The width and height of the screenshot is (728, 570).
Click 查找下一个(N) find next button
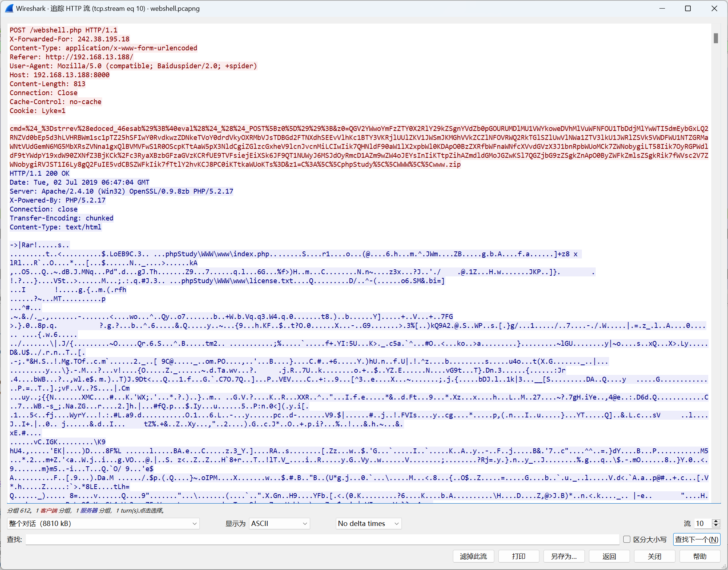tap(697, 539)
